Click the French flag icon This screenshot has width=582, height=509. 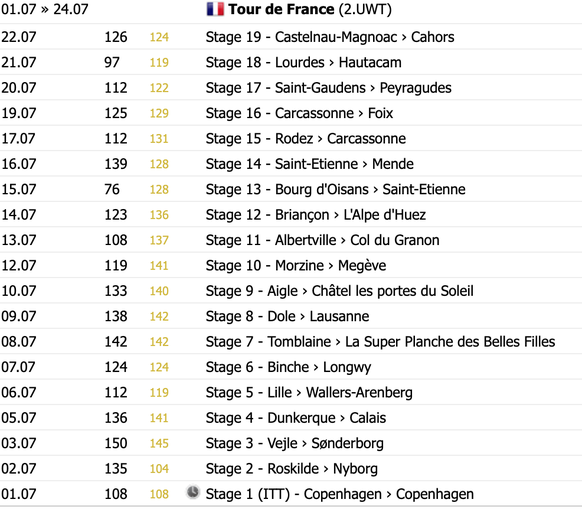click(215, 9)
